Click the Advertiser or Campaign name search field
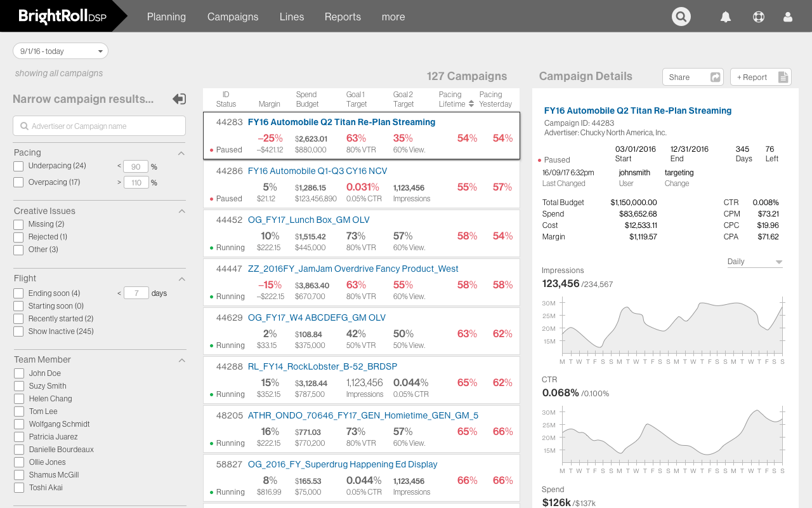Image resolution: width=812 pixels, height=508 pixels. click(99, 126)
